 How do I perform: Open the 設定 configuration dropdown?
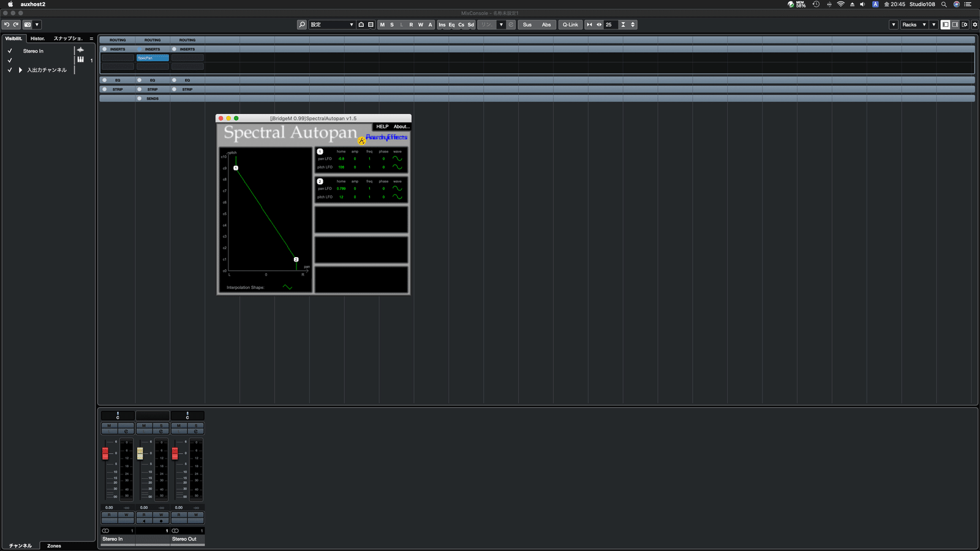pyautogui.click(x=332, y=24)
